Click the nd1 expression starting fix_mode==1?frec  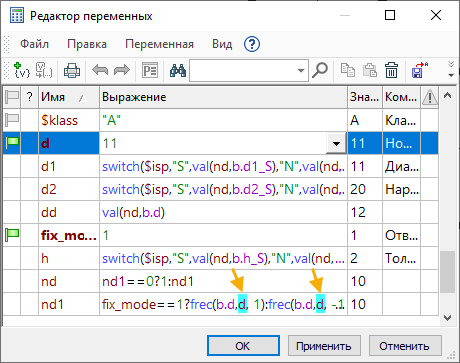(x=223, y=304)
